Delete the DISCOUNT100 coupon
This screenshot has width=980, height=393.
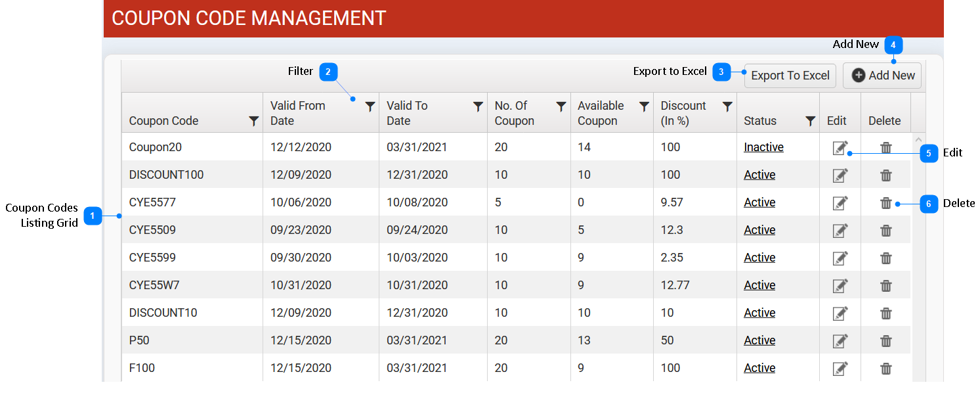[886, 175]
